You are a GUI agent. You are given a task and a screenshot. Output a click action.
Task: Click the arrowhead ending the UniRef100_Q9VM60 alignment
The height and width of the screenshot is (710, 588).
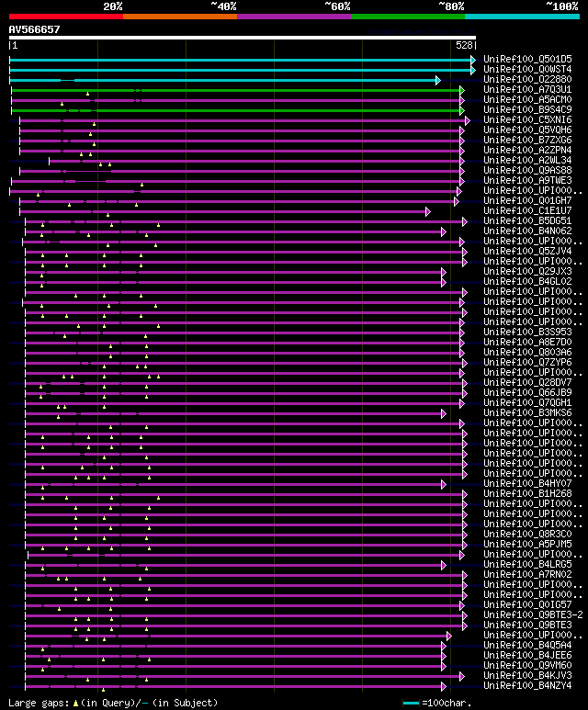444,666
